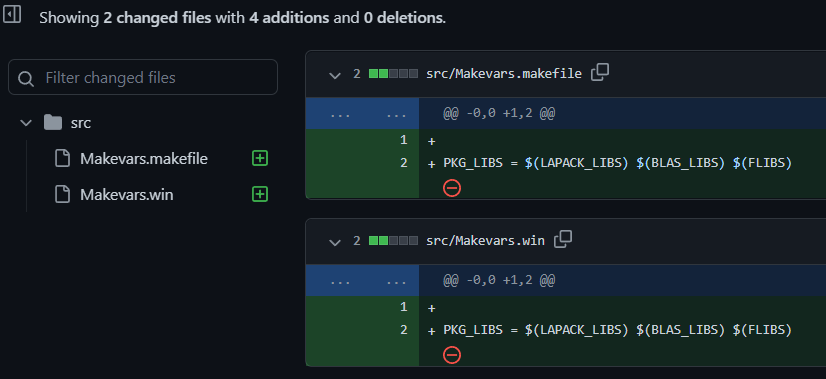Click no-newline warning icon in Makevars.win diff
Viewport: 826px width, 379px height.
click(452, 355)
